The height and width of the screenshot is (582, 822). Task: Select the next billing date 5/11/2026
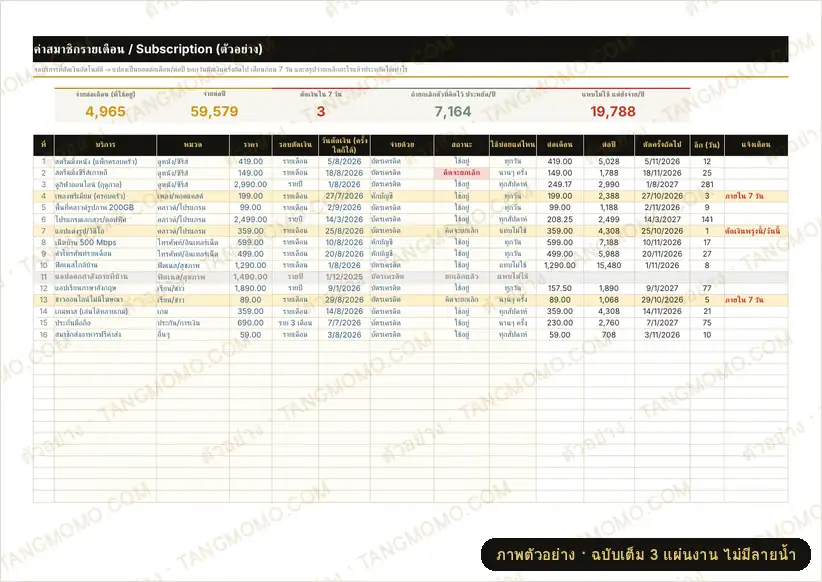[662, 161]
